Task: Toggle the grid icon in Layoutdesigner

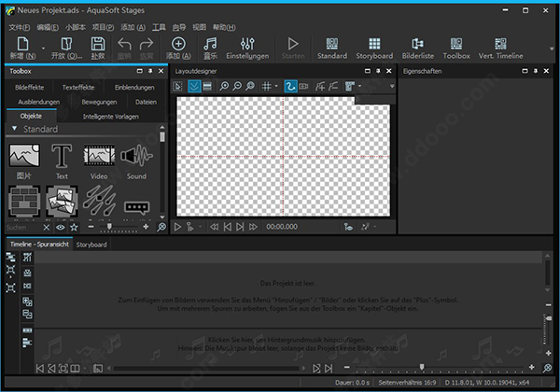Action: tap(266, 86)
